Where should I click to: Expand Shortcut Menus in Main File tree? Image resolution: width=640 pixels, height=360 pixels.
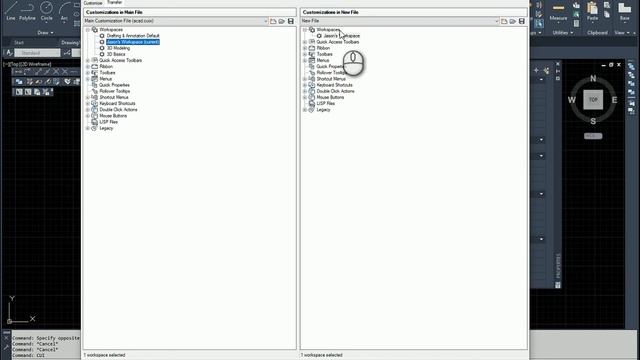pos(88,98)
